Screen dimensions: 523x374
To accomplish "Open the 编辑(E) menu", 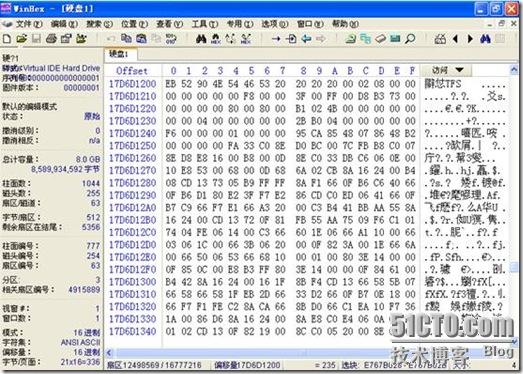I will [x=64, y=24].
